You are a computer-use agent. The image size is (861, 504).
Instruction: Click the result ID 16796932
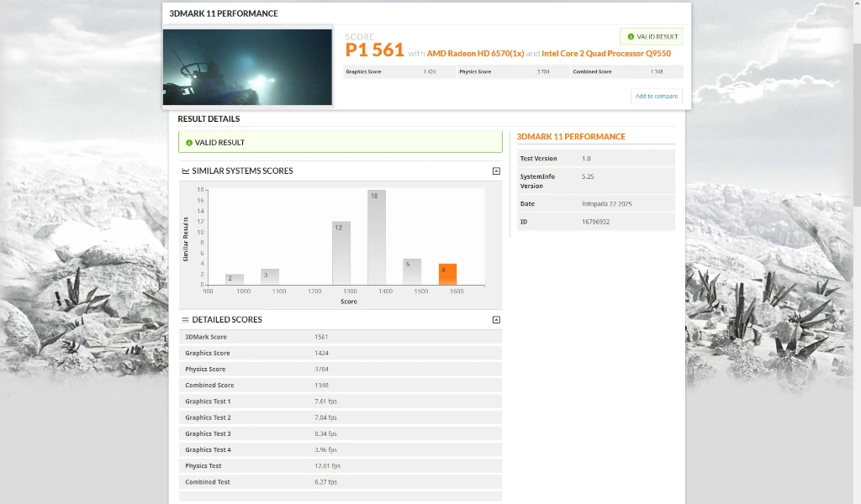click(x=595, y=222)
